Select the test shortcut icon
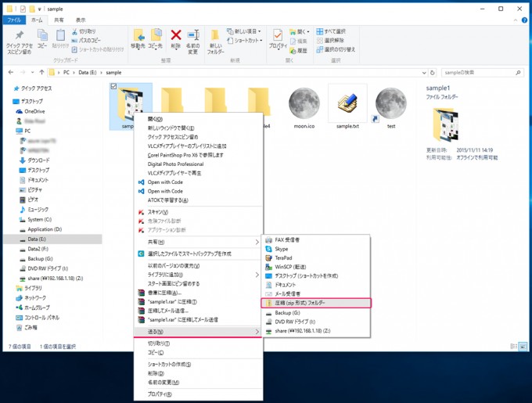The width and height of the screenshot is (532, 403). pyautogui.click(x=391, y=103)
